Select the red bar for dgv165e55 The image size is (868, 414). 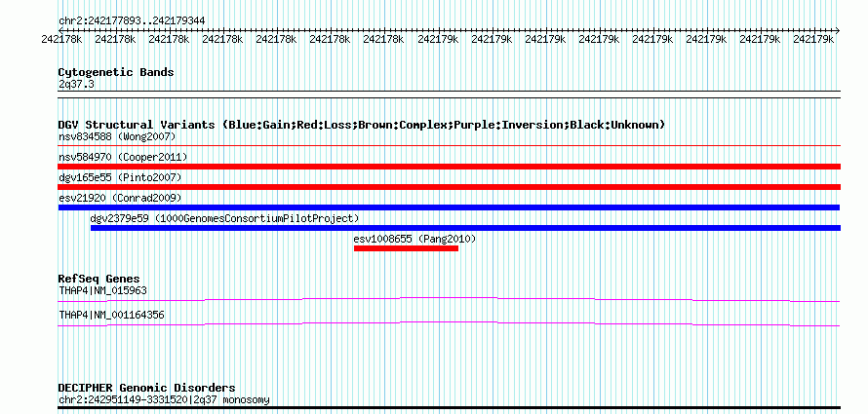[x=449, y=187]
